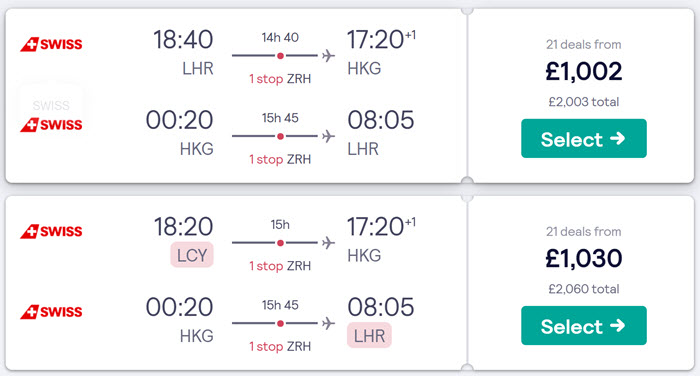Click '1 stop ZRH' under 15h duration
The height and width of the screenshot is (376, 700).
[x=280, y=266]
